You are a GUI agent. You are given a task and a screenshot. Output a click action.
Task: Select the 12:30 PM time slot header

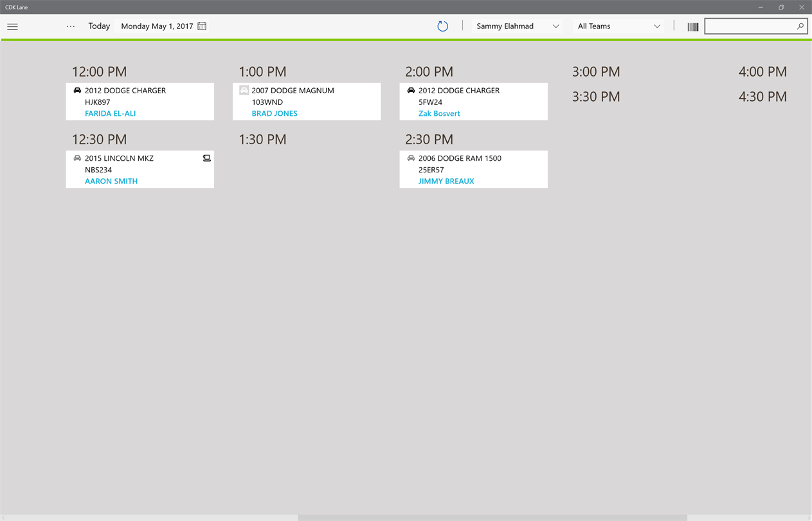click(x=99, y=140)
